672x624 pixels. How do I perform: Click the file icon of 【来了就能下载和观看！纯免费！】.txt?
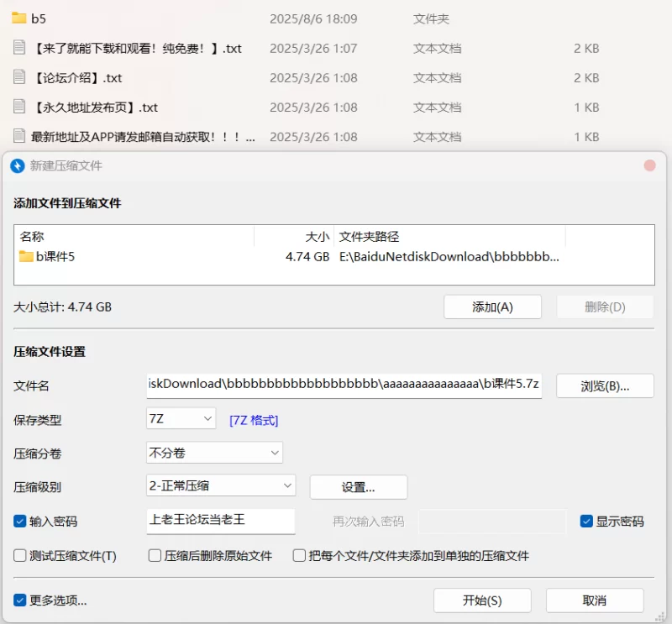(18, 48)
